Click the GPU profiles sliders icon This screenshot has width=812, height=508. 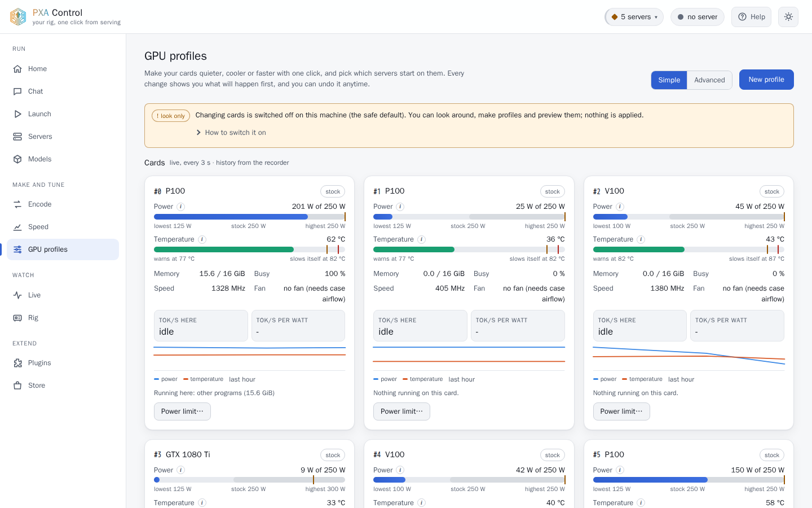tap(17, 249)
